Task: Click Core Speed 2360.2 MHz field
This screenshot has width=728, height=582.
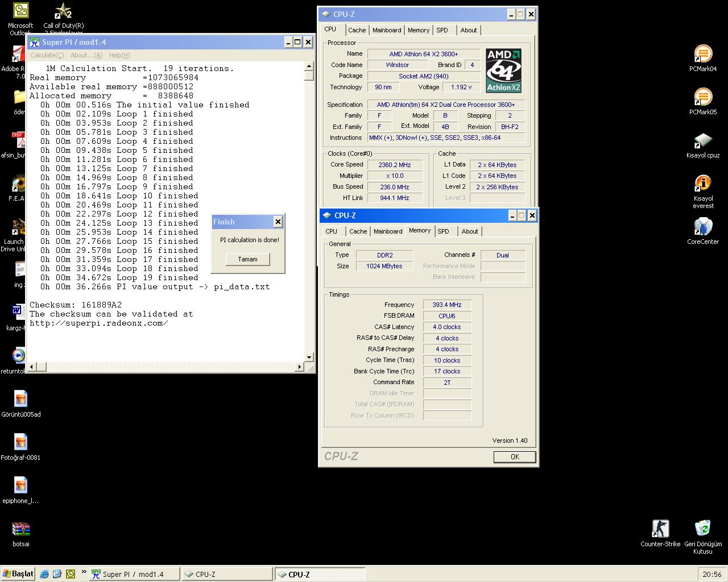Action: point(394,165)
